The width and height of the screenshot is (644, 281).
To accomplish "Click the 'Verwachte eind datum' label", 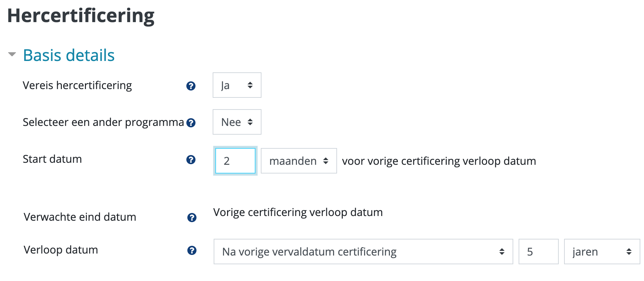I will pos(80,217).
